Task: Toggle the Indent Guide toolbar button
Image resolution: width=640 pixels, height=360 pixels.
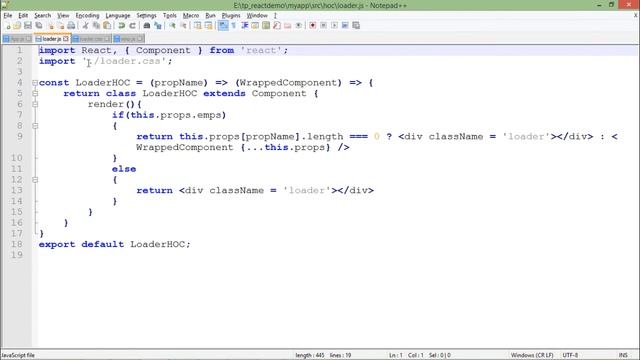Action: tap(244, 26)
